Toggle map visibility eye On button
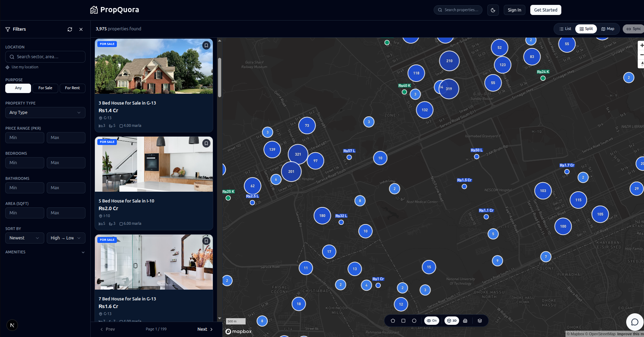 coord(432,321)
